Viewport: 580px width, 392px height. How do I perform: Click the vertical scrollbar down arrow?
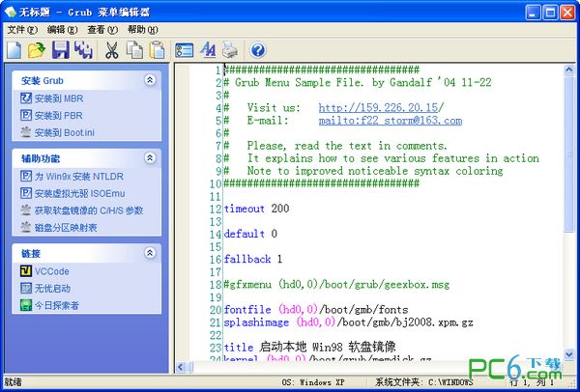click(569, 354)
